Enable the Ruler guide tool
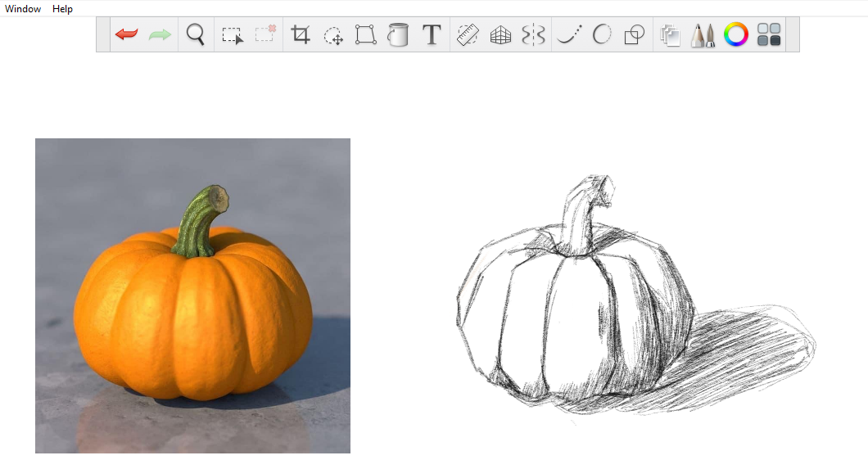 click(x=468, y=35)
